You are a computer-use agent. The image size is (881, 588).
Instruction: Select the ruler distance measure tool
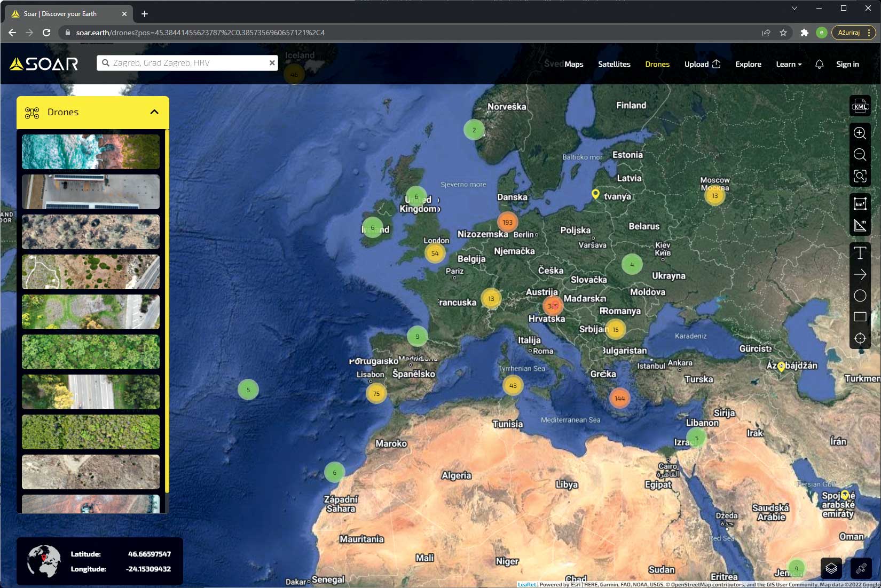(x=860, y=225)
